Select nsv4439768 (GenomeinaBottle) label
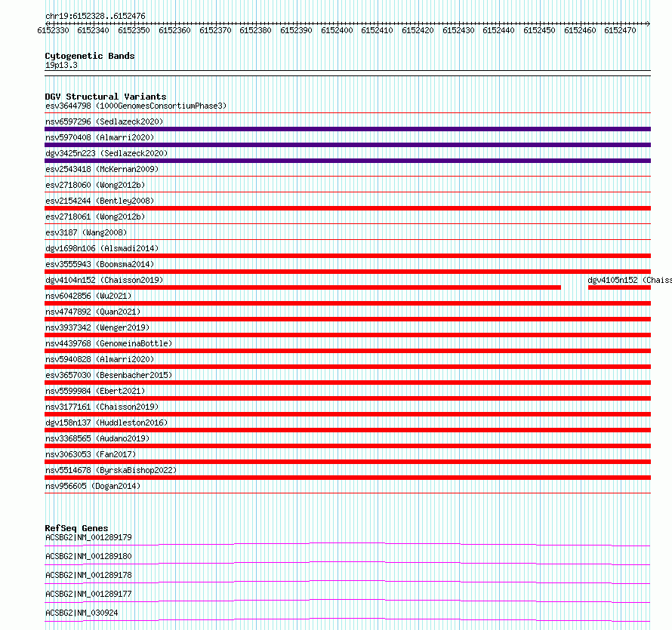Screen dimensions: 672x630 coord(109,343)
